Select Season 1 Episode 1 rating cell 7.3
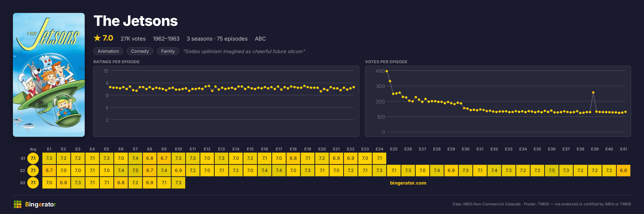Image resolution: width=644 pixels, height=214 pixels. pos(49,158)
